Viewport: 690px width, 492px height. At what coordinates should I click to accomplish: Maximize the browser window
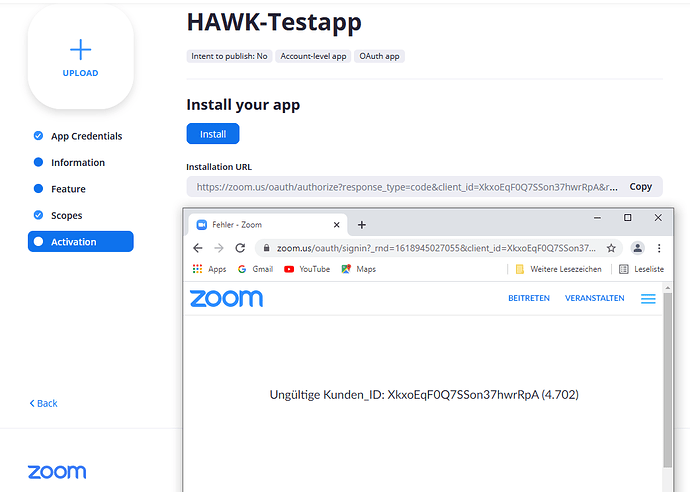pyautogui.click(x=628, y=218)
